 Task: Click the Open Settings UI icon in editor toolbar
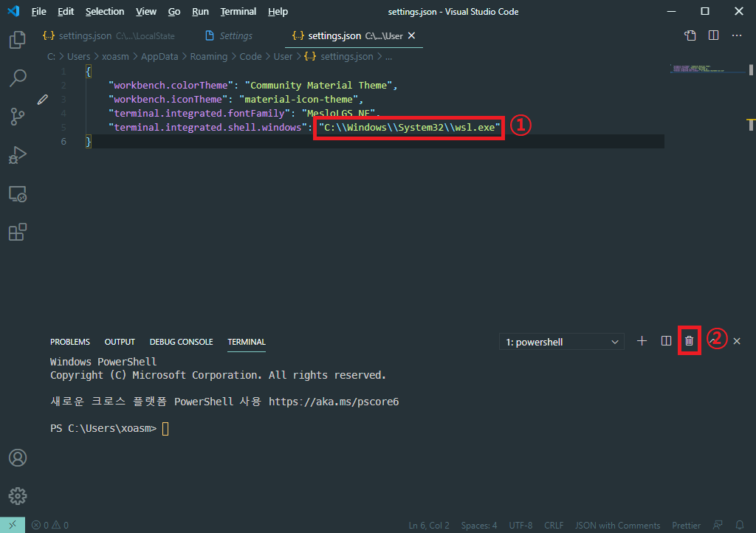coord(690,35)
